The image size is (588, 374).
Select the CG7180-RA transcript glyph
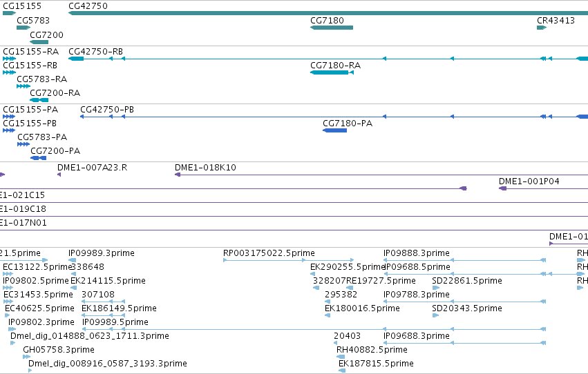pos(332,72)
